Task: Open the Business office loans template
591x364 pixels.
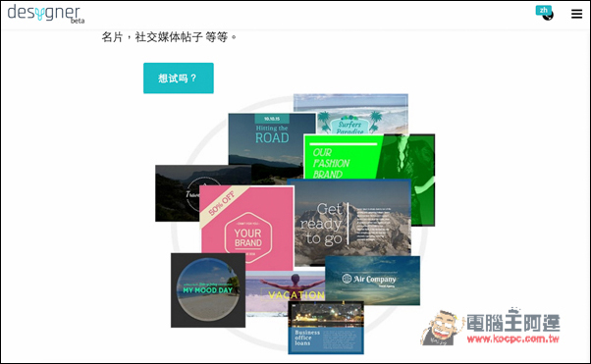Action: pos(326,327)
